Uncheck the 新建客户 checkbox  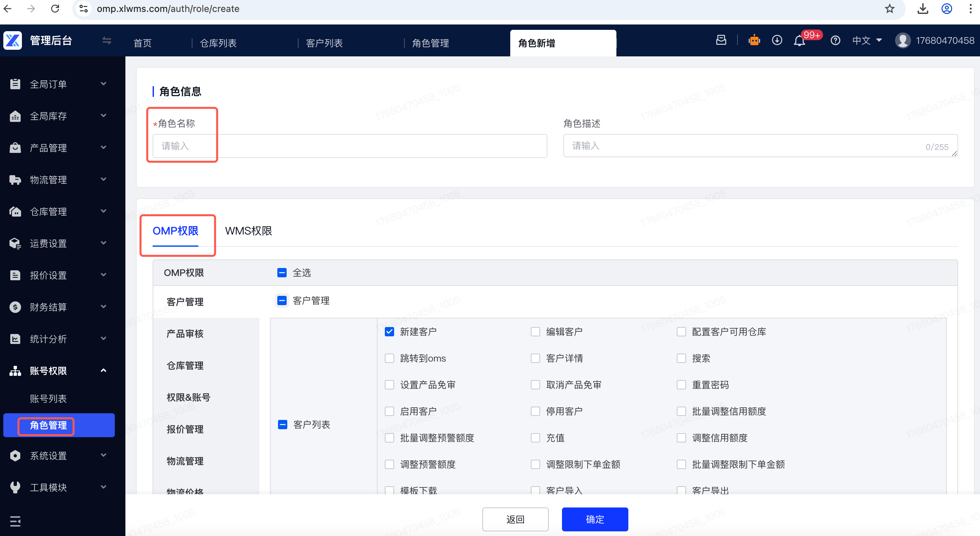pos(389,332)
